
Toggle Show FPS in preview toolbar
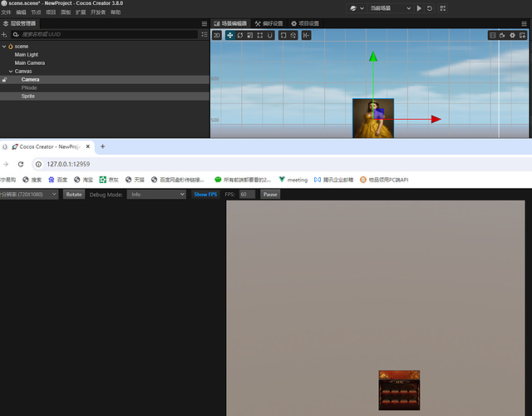pos(205,194)
